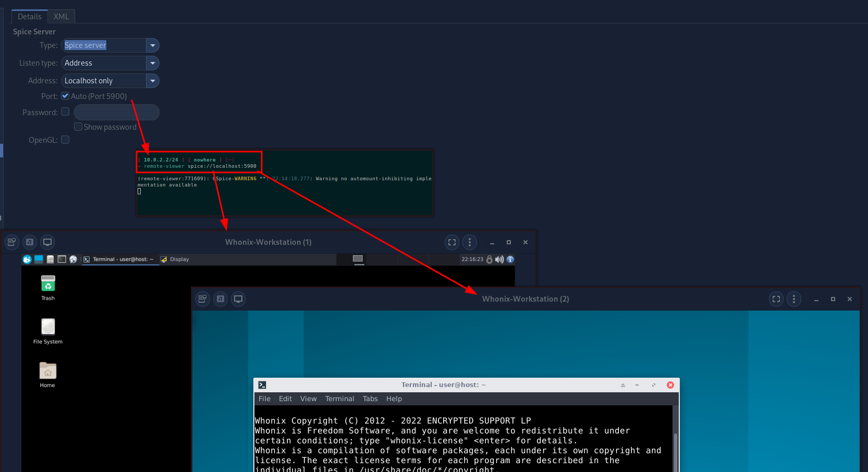Image resolution: width=868 pixels, height=472 pixels.
Task: Click the 'Whonix-Workstation (1)' window title
Action: 268,242
